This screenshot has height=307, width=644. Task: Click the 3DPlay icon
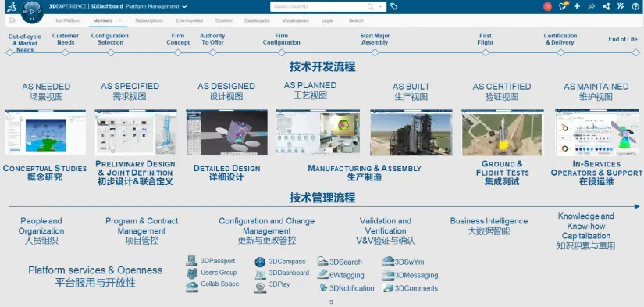(x=260, y=287)
